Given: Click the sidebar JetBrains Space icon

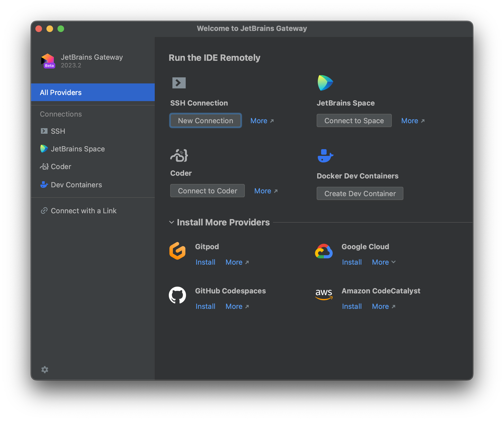Looking at the screenshot, I should (44, 149).
